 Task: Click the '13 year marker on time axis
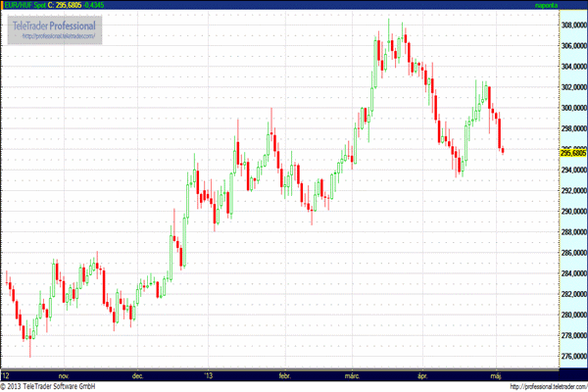208,374
